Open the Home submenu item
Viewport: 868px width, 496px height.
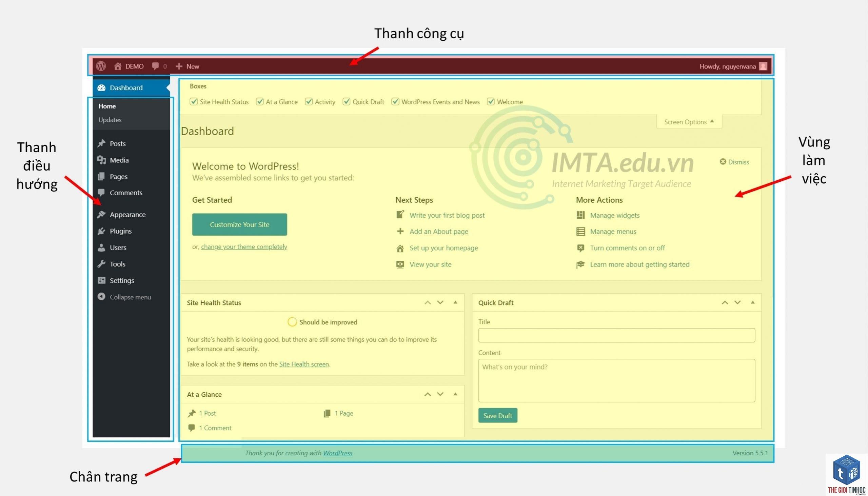click(x=107, y=106)
